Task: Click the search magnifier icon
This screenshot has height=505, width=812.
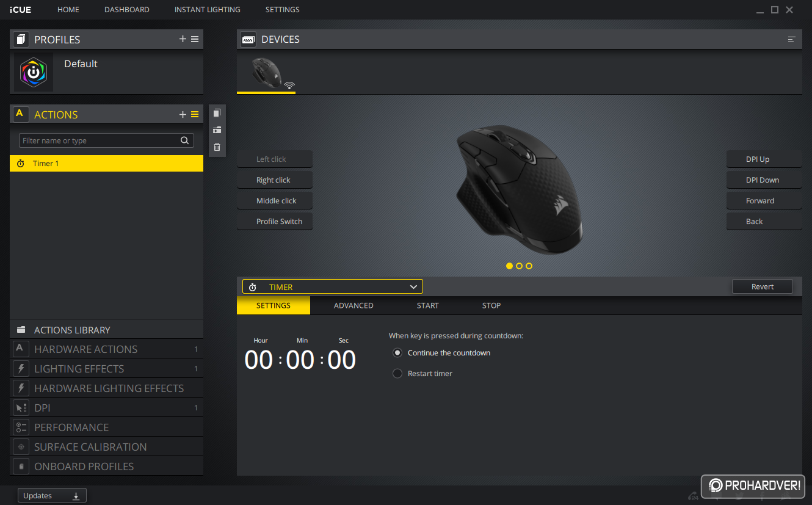Action: point(184,140)
